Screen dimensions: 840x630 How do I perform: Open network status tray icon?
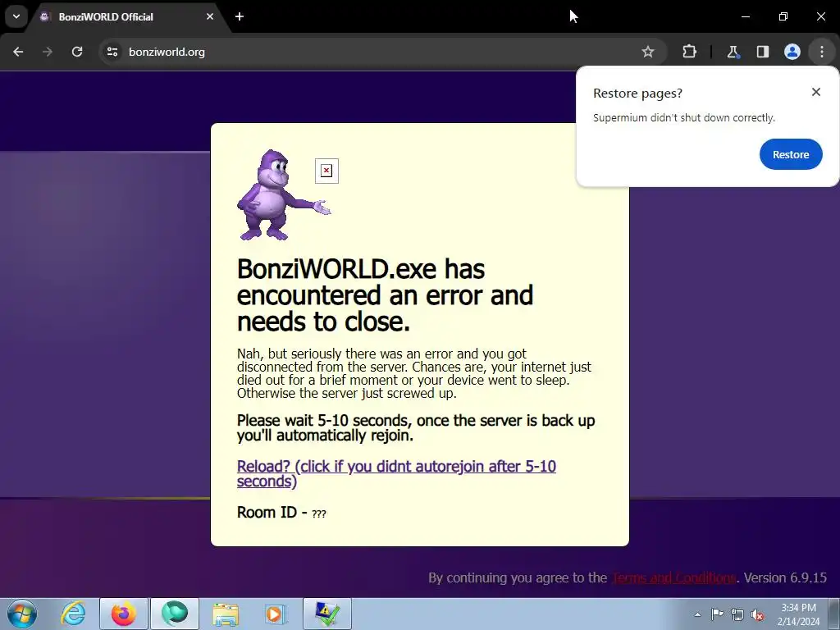click(x=737, y=614)
